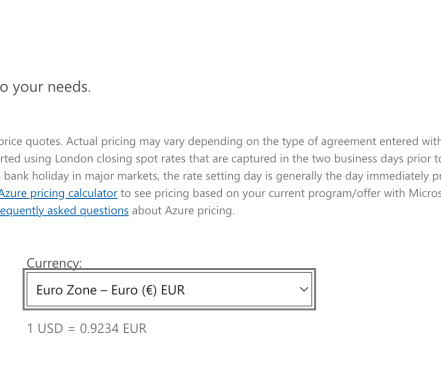Click the word 'questions' in the FAQ link
The width and height of the screenshot is (441, 368).
[x=104, y=211]
